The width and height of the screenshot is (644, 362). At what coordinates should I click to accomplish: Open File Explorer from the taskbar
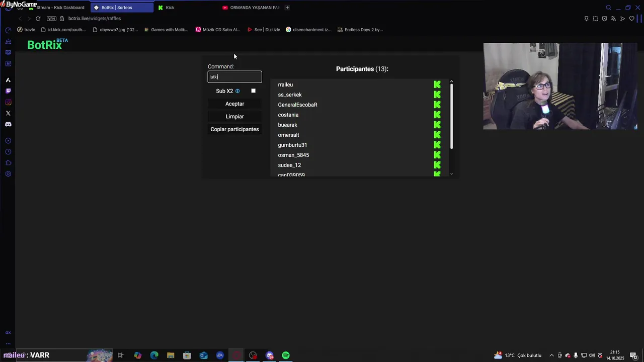coord(171,355)
